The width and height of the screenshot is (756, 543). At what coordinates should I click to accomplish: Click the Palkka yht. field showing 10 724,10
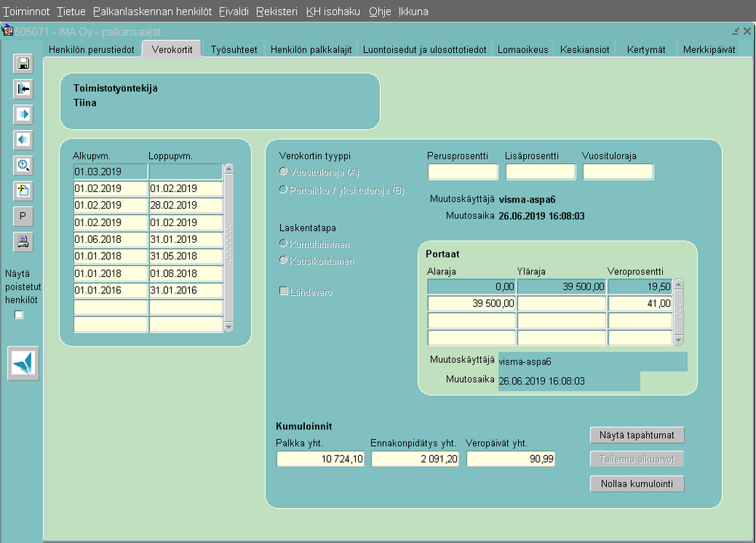[x=320, y=459]
